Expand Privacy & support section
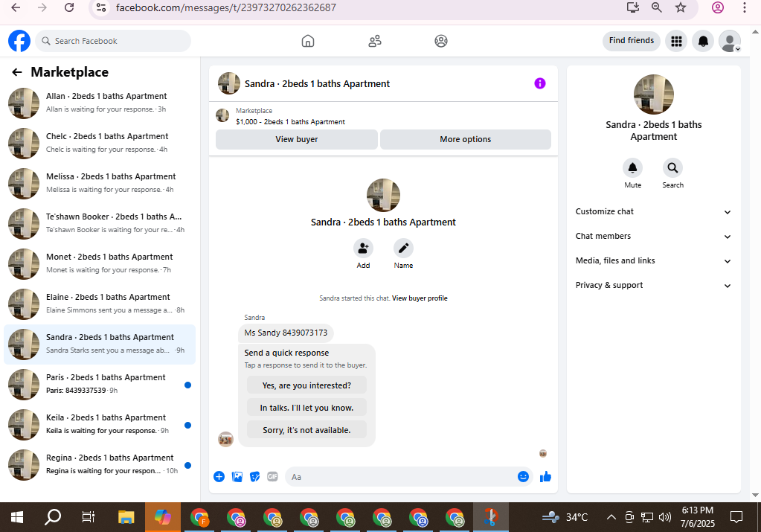This screenshot has height=532, width=761. (653, 286)
